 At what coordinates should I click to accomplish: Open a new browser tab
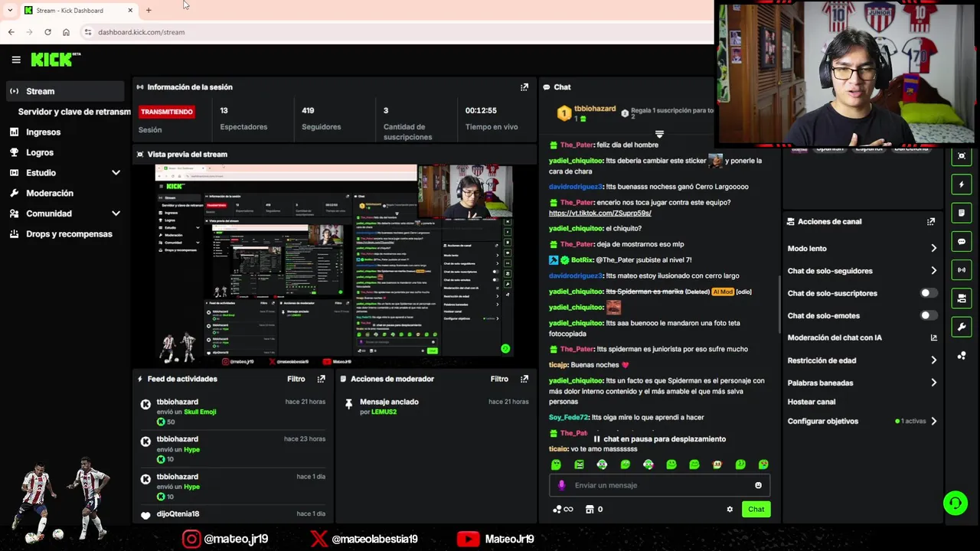[x=149, y=11]
